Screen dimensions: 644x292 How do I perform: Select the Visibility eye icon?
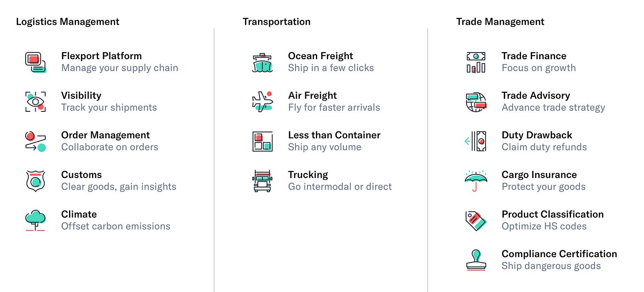35,102
